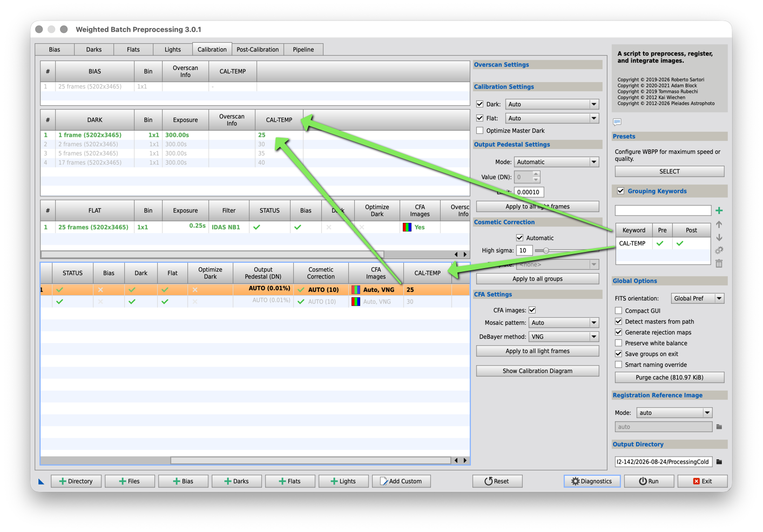Toggle CAL-TEMP Pre checkmark
The height and width of the screenshot is (532, 763).
tap(659, 243)
